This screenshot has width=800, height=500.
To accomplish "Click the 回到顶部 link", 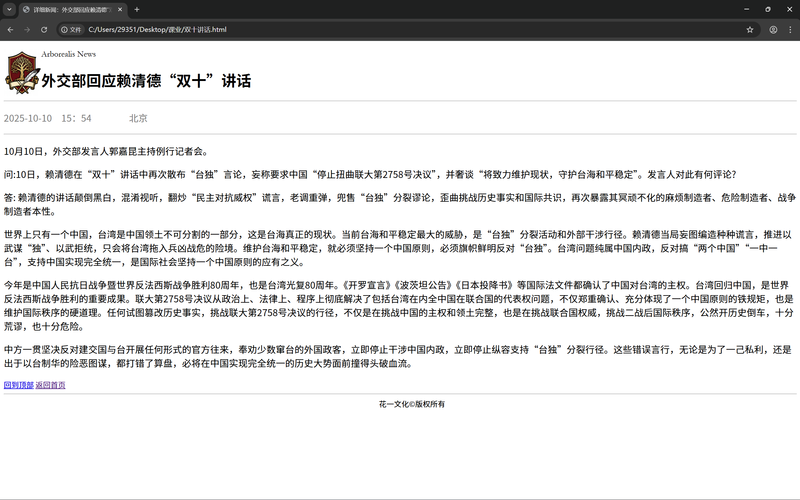I will pyautogui.click(x=18, y=384).
